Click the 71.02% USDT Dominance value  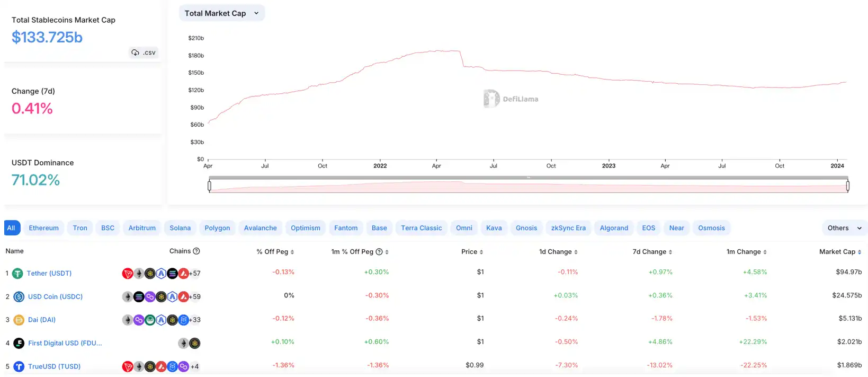pyautogui.click(x=36, y=180)
